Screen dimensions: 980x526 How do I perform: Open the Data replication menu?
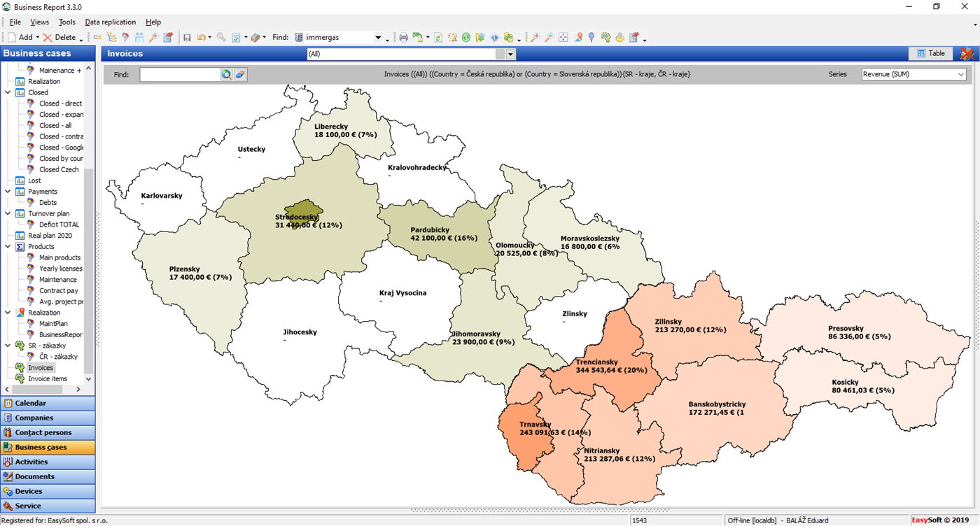(x=111, y=22)
